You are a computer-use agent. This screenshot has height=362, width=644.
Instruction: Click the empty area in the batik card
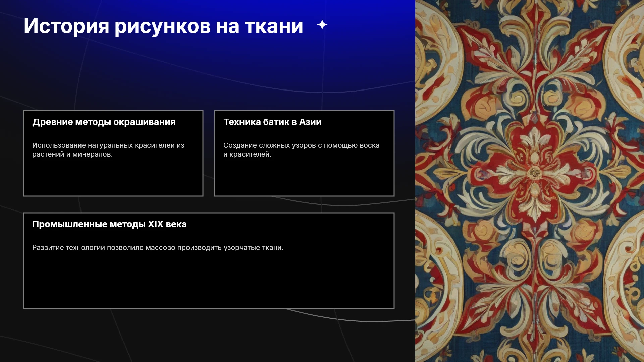pyautogui.click(x=304, y=177)
